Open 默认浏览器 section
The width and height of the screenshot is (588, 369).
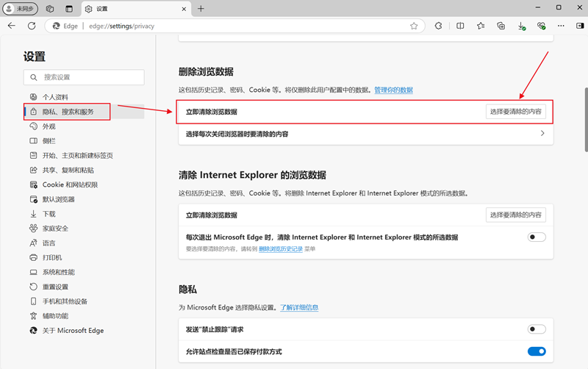click(x=84, y=199)
